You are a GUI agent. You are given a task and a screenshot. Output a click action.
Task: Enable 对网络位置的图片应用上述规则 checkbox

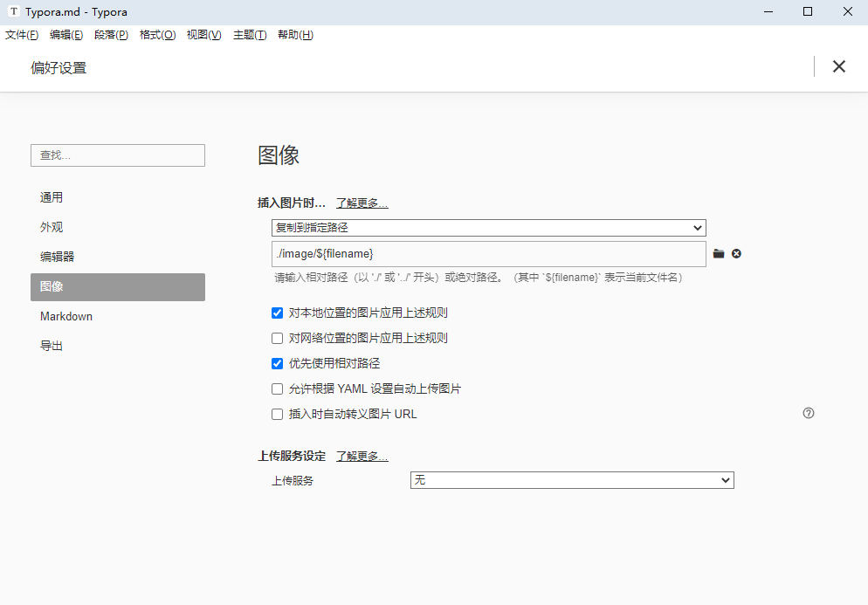(278, 338)
